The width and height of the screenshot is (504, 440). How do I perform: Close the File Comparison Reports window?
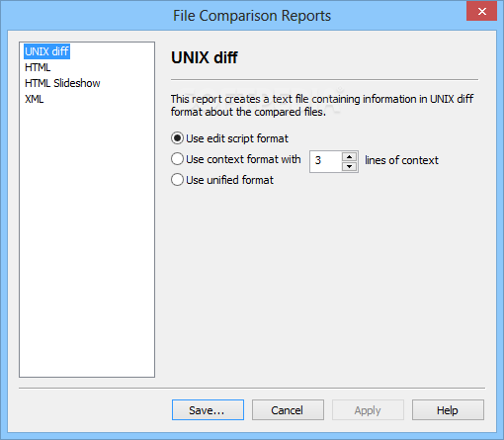click(x=481, y=11)
